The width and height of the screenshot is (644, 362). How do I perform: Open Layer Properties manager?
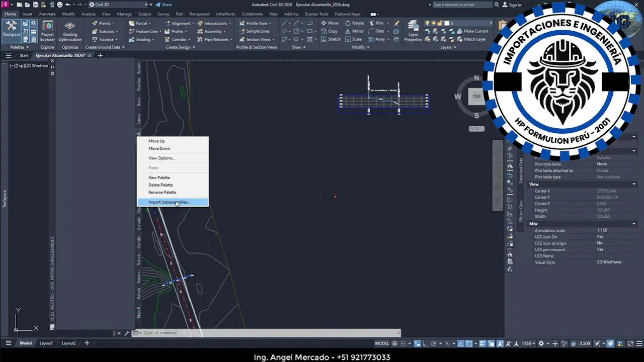point(413,31)
